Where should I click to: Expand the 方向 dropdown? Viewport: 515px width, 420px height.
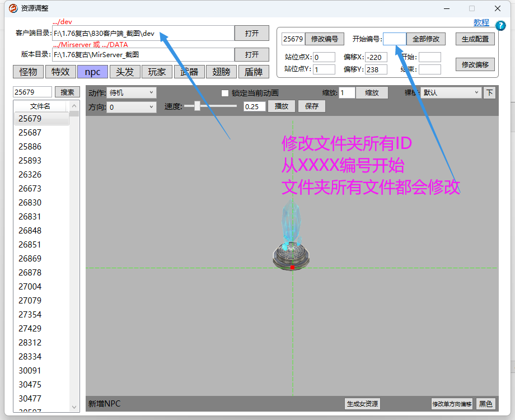tap(132, 107)
